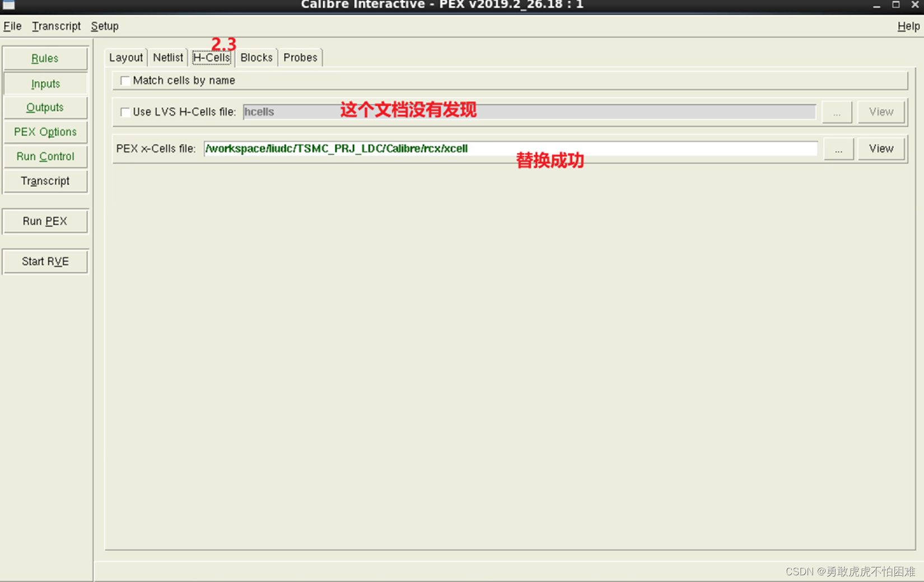Minimize the Calibre Interactive window

coord(876,5)
